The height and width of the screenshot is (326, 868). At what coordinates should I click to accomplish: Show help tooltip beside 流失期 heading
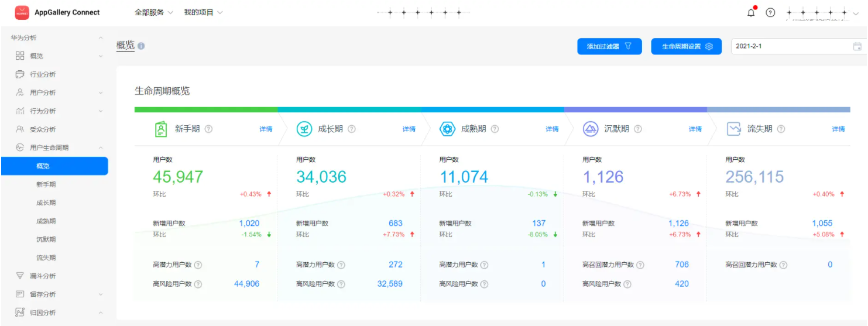pyautogui.click(x=781, y=129)
